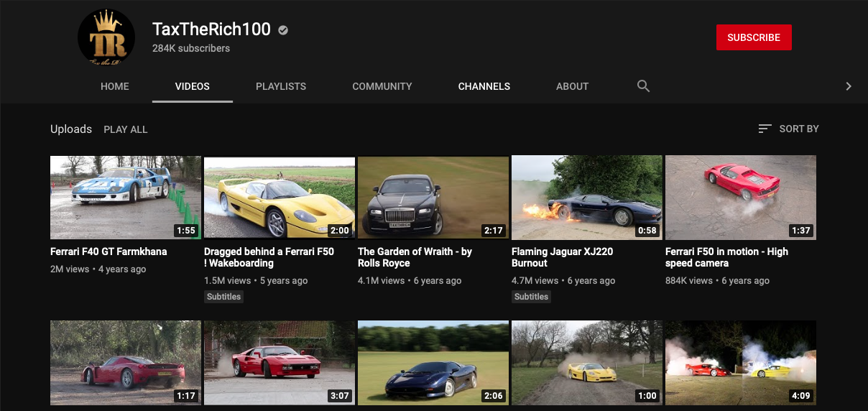
Task: Open the second-row thumbnail with 3:07 duration
Action: point(280,362)
